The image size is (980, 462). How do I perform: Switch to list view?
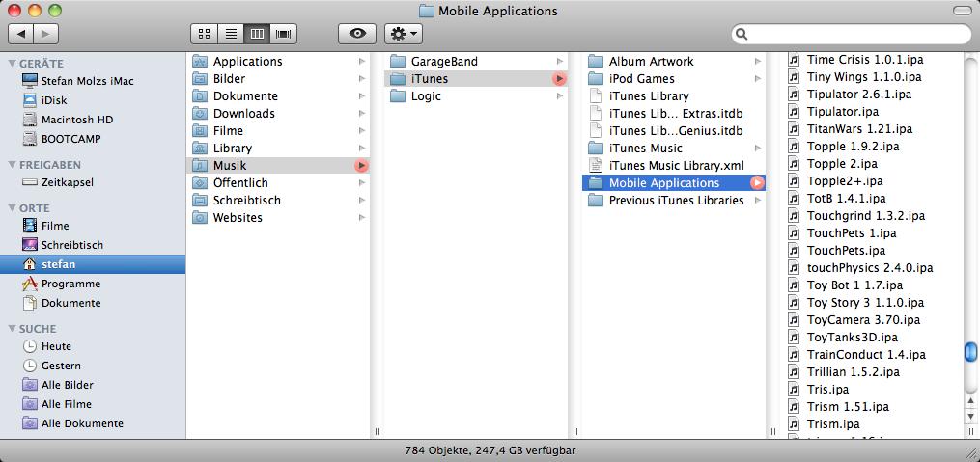point(231,34)
